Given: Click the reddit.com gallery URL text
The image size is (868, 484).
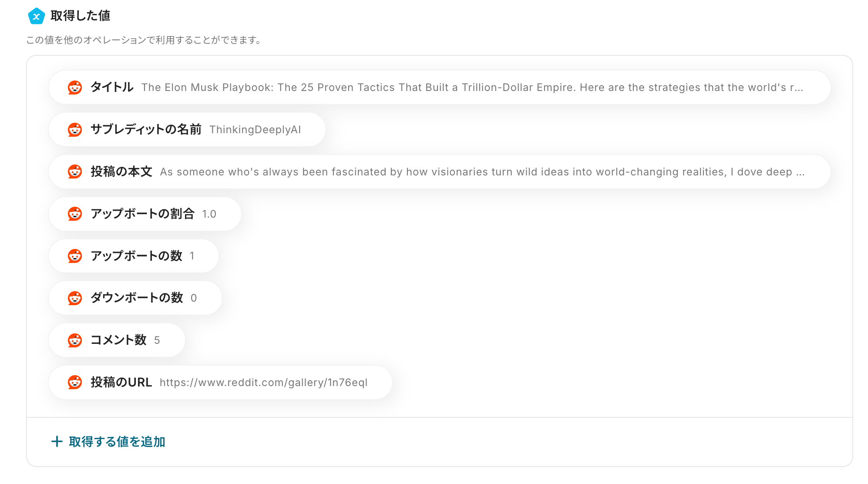Looking at the screenshot, I should click(x=263, y=383).
